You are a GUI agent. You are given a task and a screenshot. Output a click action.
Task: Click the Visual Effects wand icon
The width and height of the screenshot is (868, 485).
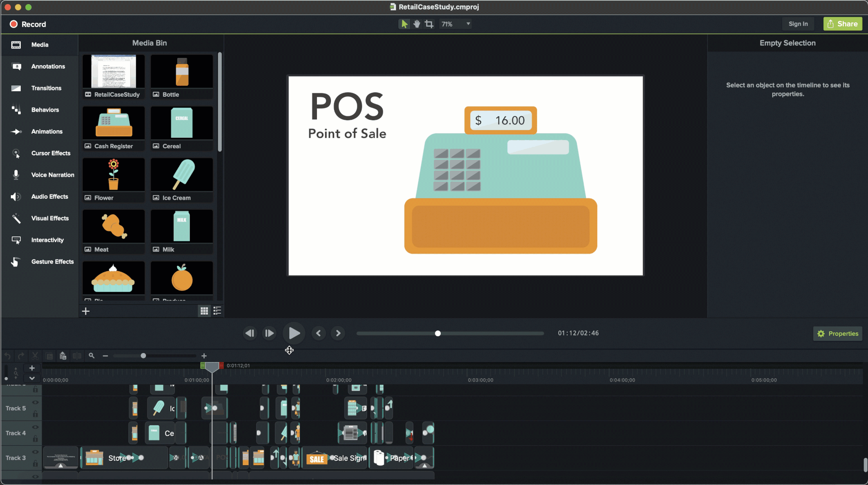[16, 218]
